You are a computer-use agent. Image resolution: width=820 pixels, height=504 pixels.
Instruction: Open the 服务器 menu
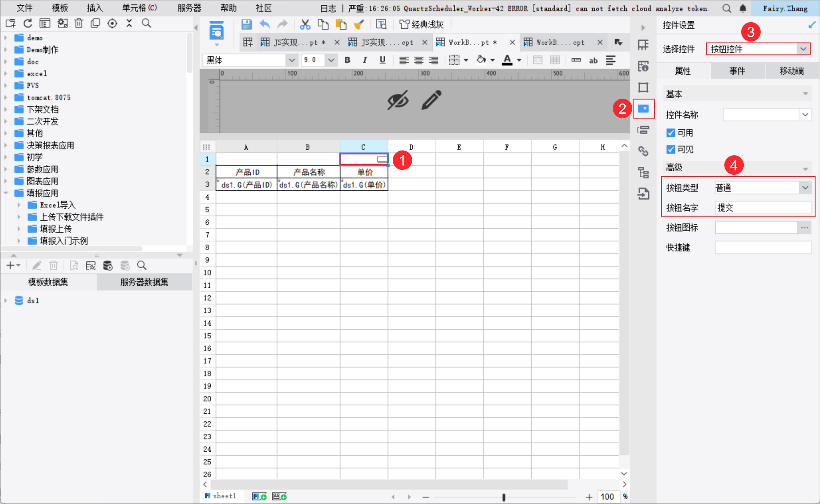189,8
